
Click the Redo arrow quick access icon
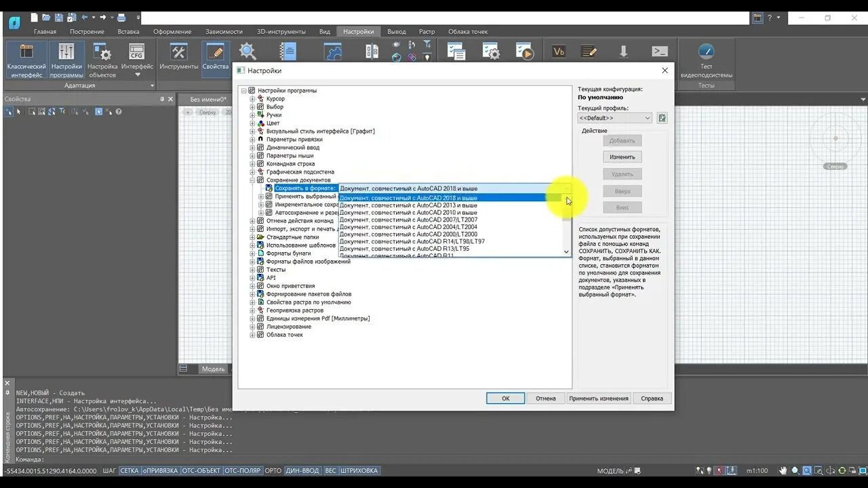pos(103,18)
